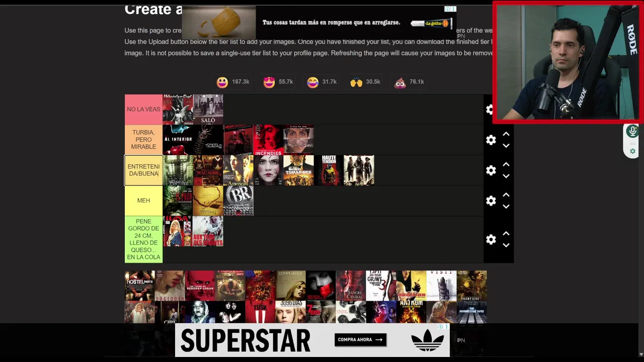The height and width of the screenshot is (362, 644).
Task: Move ENTRETENIDA/BUENA tier down
Action: pyautogui.click(x=506, y=176)
